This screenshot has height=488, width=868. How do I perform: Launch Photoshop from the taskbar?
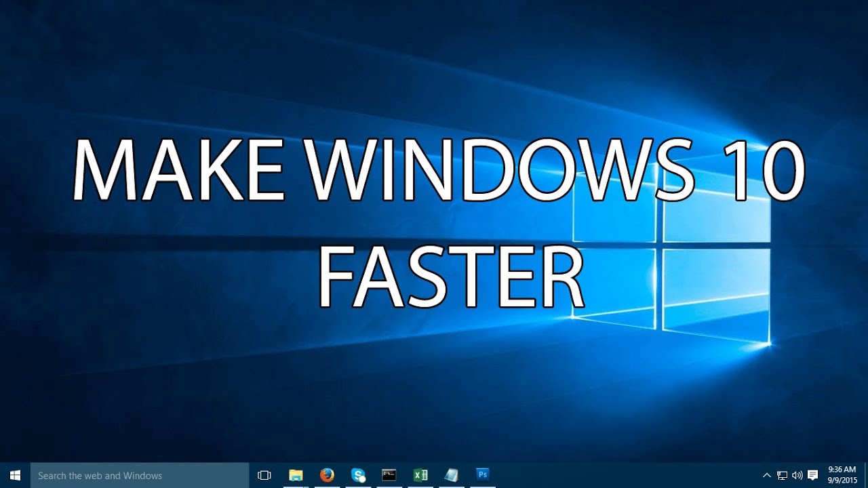pos(483,475)
